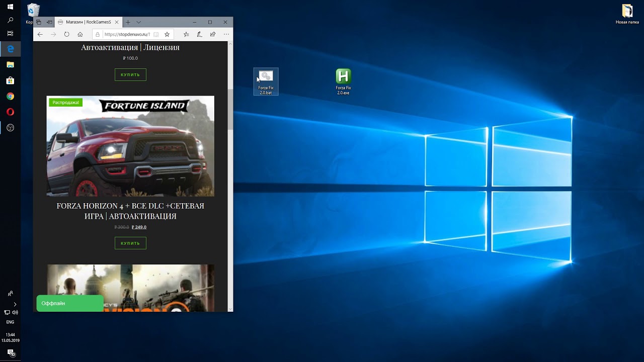This screenshot has width=644, height=362.
Task: Enable reading view in the address bar
Action: point(156,35)
